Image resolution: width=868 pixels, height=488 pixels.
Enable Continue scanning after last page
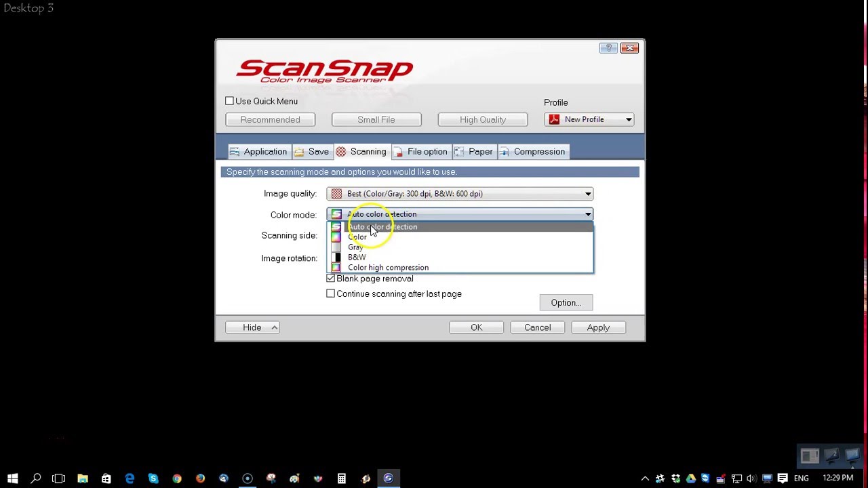pyautogui.click(x=331, y=294)
